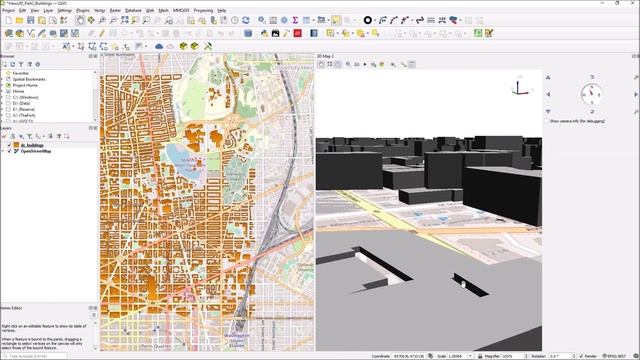
Task: Open the Layer menu
Action: pos(48,10)
